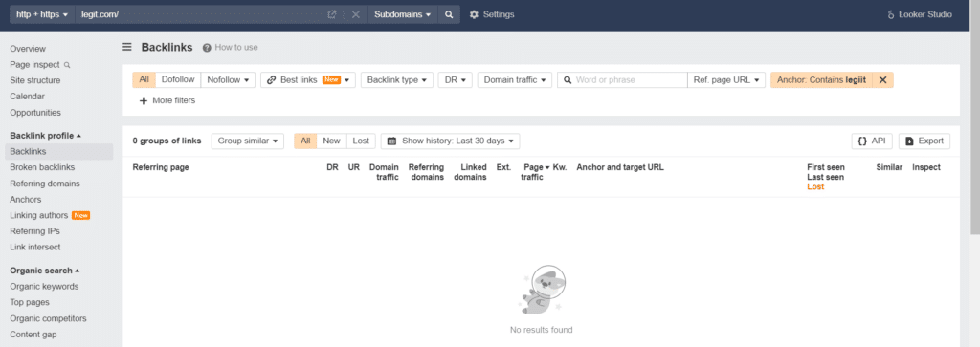Open Link intersect in sidebar
Viewport: 980px width, 347px height.
click(x=35, y=248)
